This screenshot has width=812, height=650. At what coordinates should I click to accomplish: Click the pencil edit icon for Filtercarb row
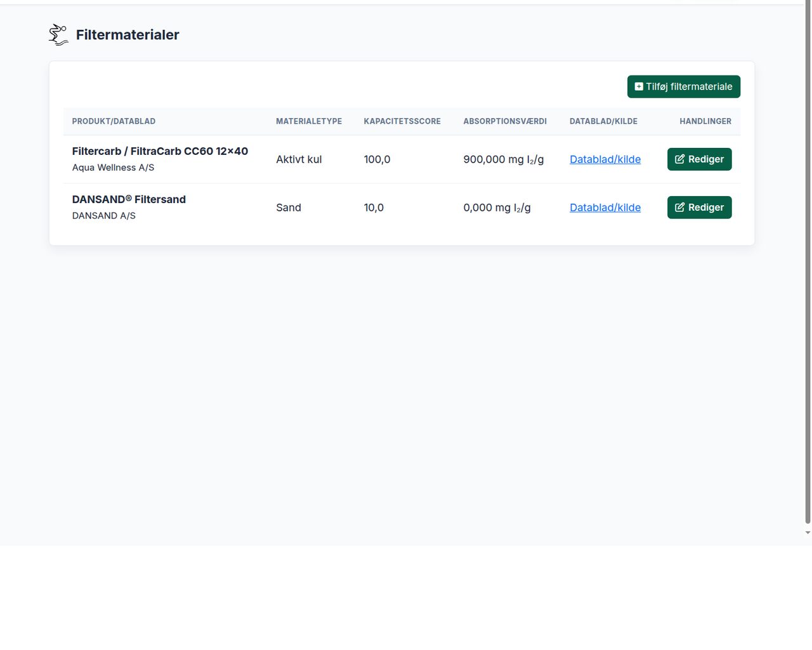[x=679, y=159]
